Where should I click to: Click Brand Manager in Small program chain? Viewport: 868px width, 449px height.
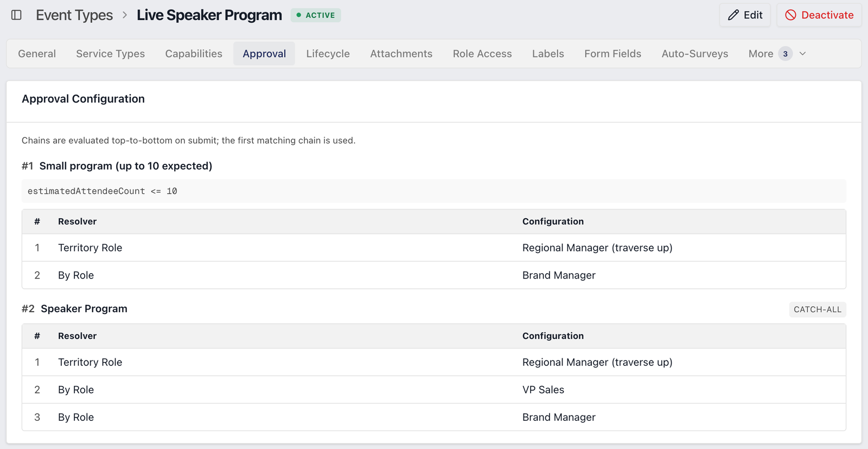pyautogui.click(x=559, y=275)
